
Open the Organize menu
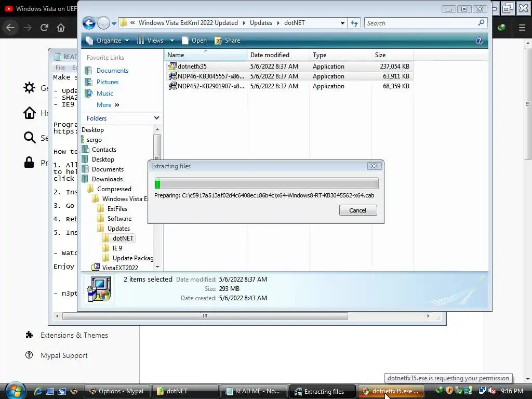coord(108,41)
